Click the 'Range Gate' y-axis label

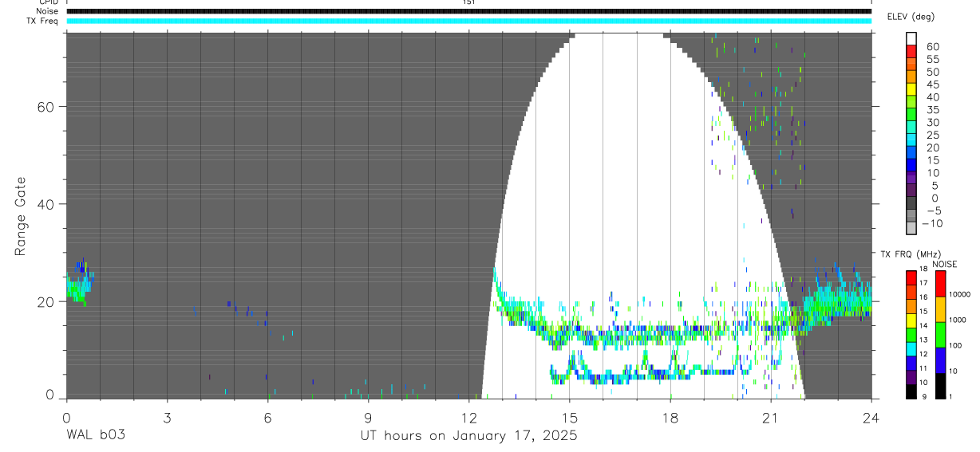pos(22,218)
